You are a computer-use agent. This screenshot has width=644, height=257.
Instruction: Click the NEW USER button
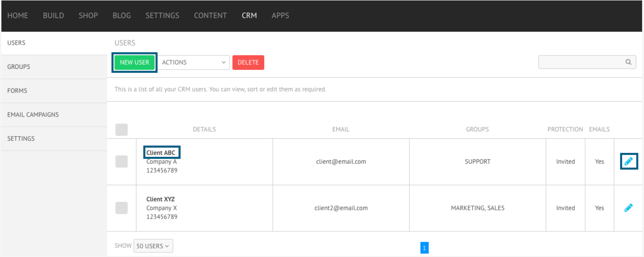click(x=135, y=63)
